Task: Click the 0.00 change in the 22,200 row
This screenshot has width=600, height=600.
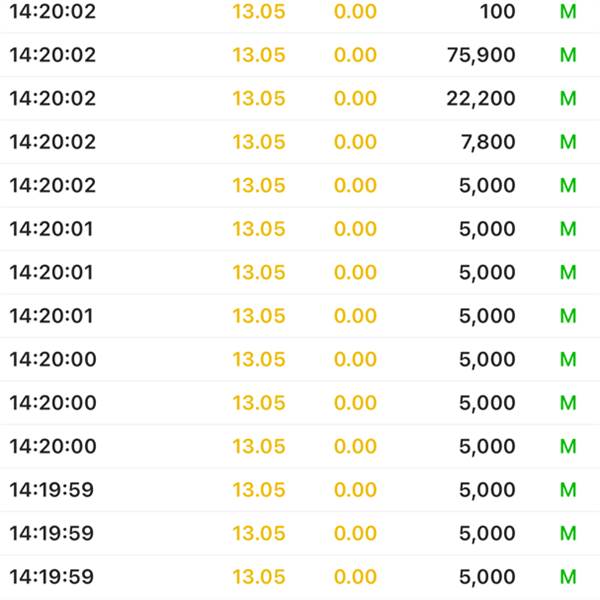Action: click(x=355, y=99)
